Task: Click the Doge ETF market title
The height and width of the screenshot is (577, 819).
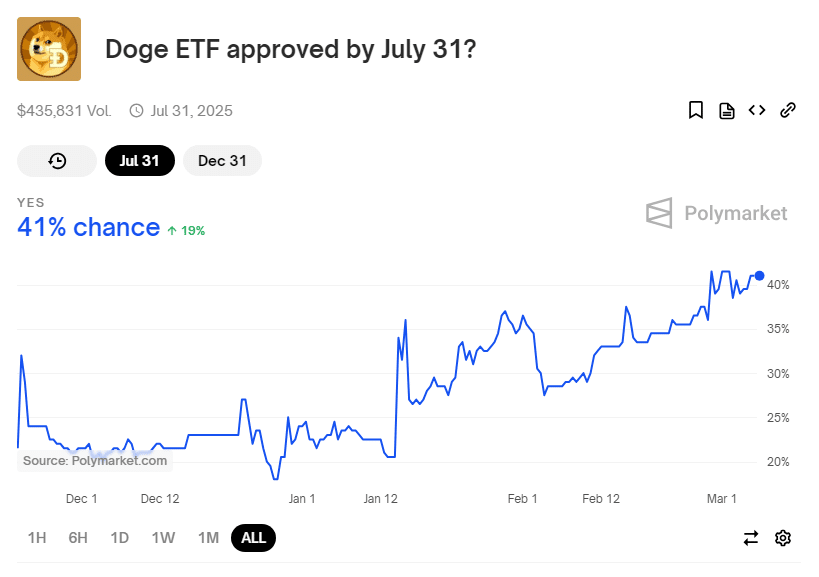Action: (291, 49)
